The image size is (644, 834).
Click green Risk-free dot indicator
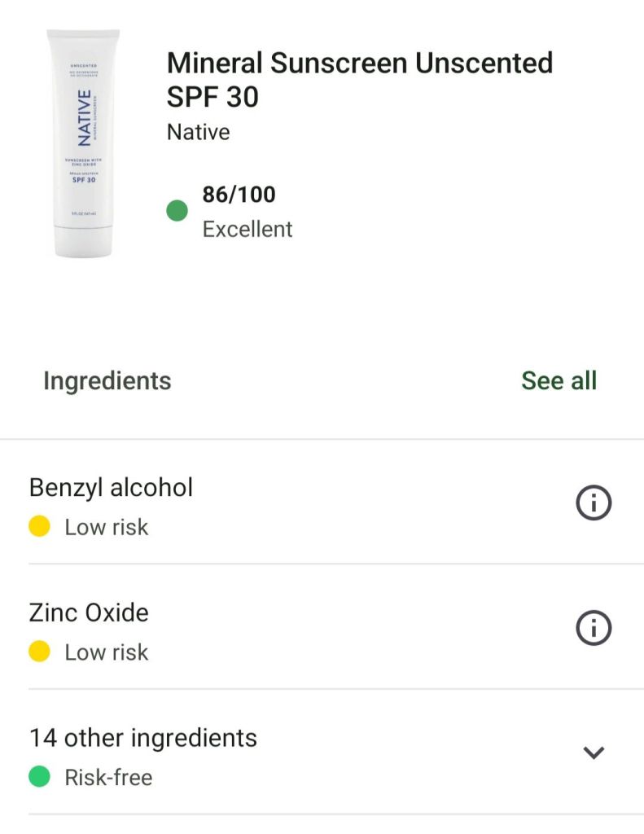[x=39, y=777]
